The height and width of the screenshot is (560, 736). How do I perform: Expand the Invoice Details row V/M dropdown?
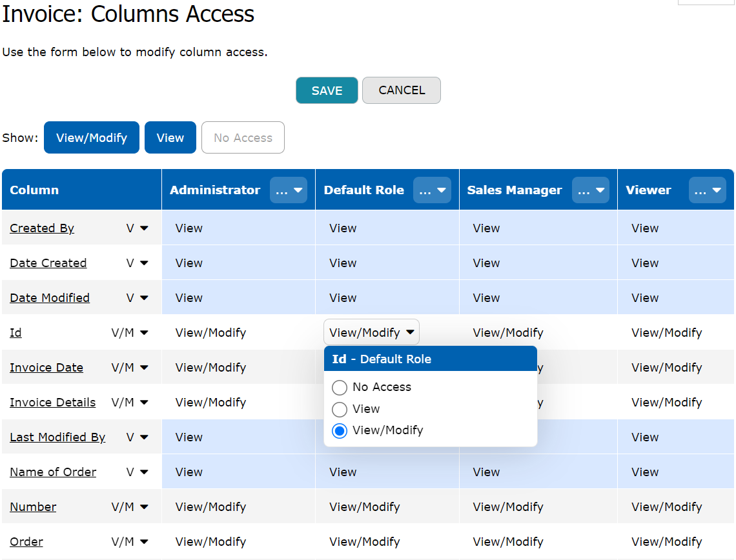130,403
